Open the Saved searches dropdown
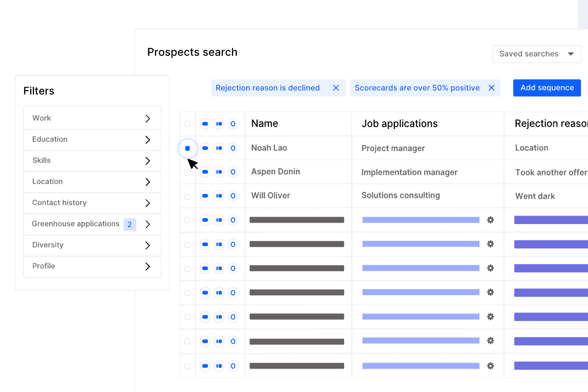The image size is (588, 392). click(537, 54)
